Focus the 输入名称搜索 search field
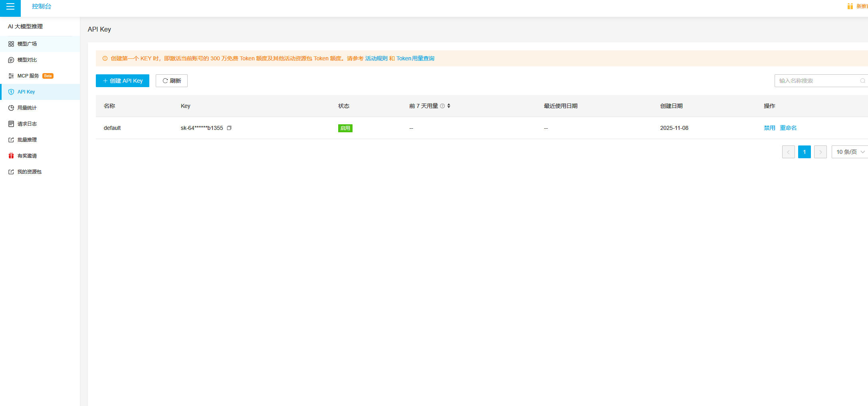The height and width of the screenshot is (406, 868). point(820,81)
